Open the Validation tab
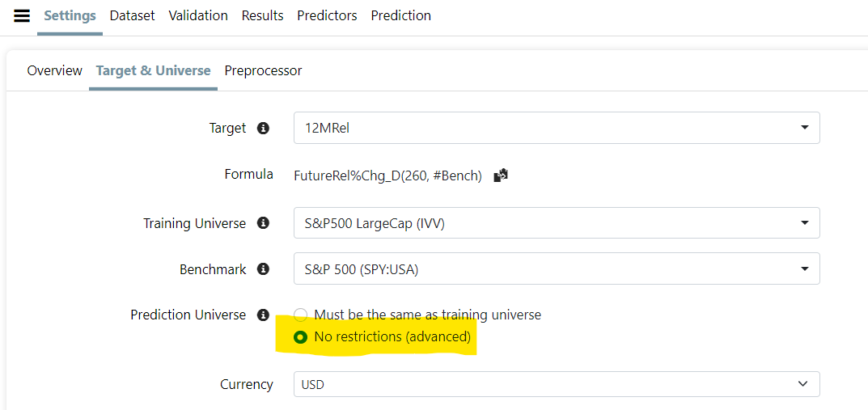 (x=198, y=15)
